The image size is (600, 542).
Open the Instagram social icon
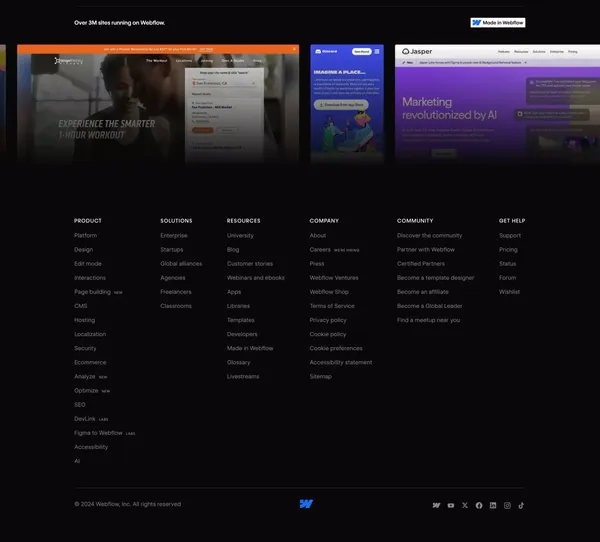(507, 505)
